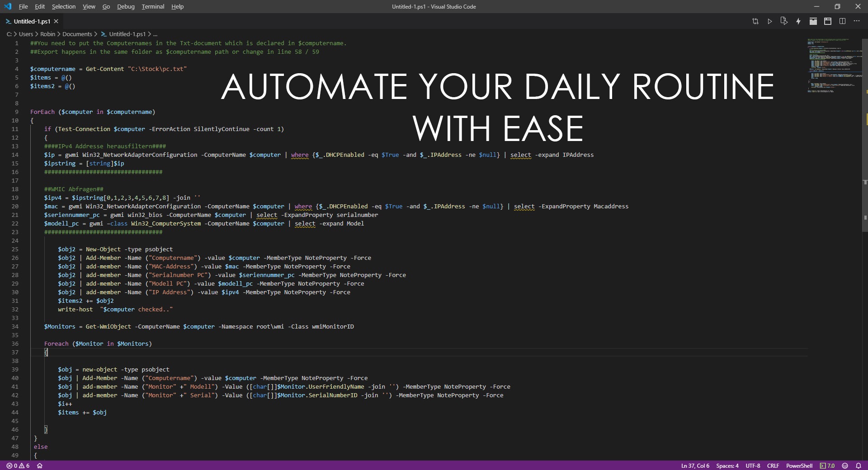Open the Go menu
868x470 pixels.
pos(106,6)
